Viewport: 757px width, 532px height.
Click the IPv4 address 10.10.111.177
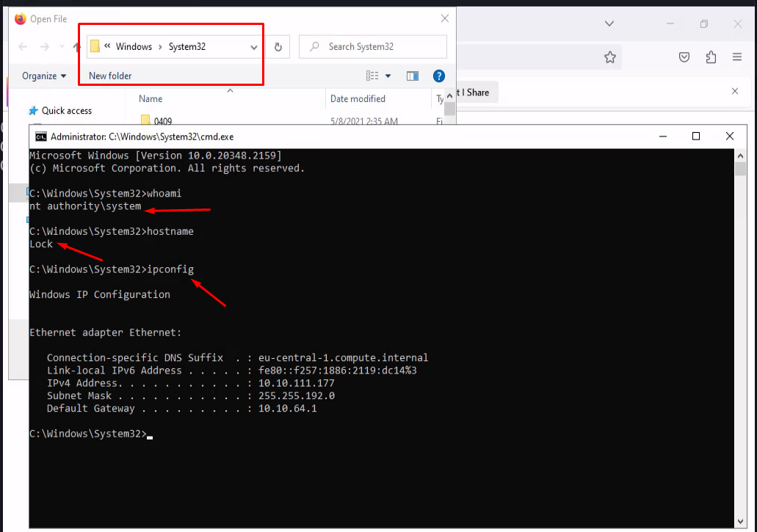[297, 383]
